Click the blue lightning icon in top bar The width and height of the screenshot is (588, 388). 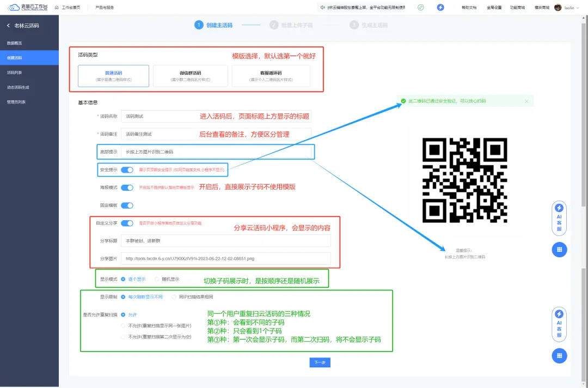tap(440, 8)
